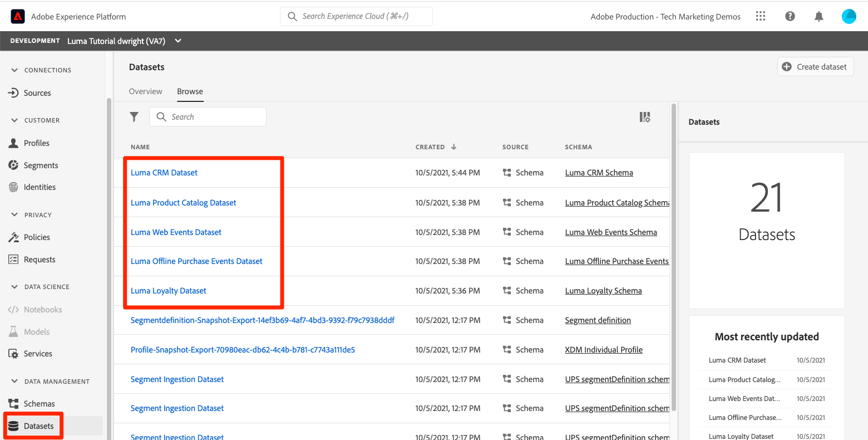This screenshot has width=868, height=440.
Task: Collapse the Connections section
Action: 14,70
